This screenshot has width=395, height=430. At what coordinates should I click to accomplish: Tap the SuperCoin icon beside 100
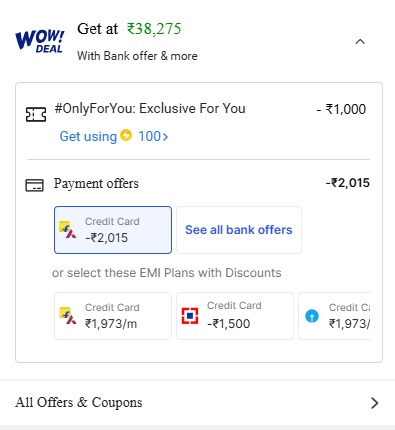click(x=126, y=135)
